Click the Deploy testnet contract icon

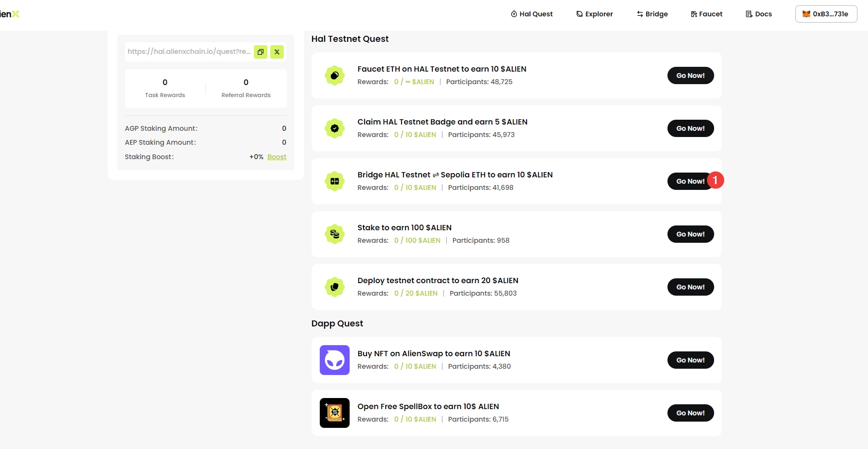(335, 287)
